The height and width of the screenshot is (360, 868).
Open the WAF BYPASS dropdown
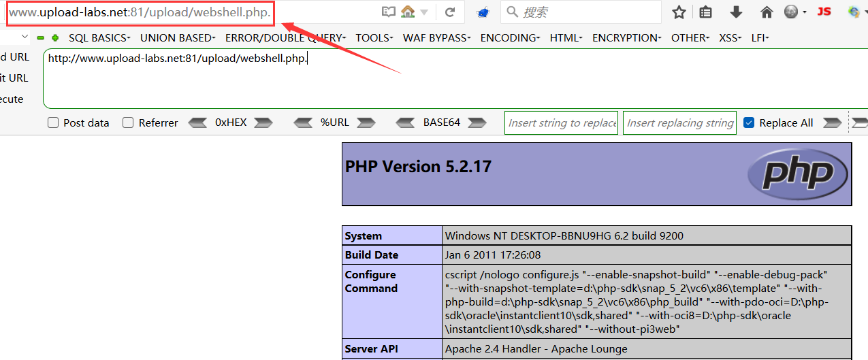coord(436,38)
